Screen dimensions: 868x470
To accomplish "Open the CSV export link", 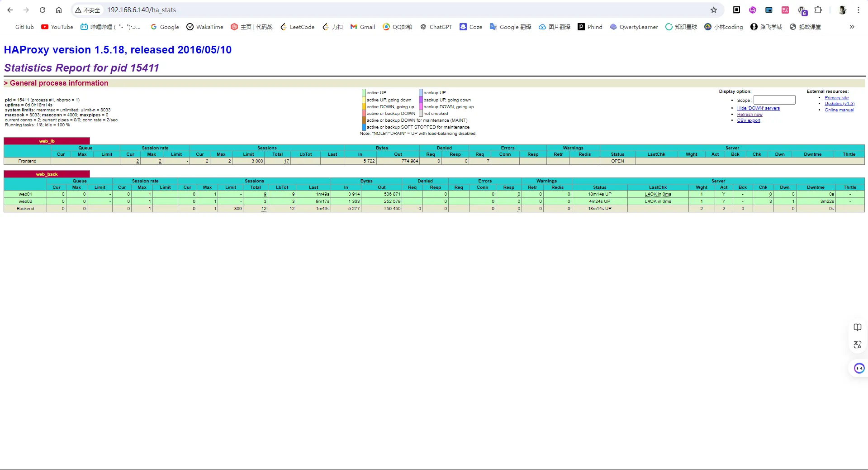I will 749,120.
